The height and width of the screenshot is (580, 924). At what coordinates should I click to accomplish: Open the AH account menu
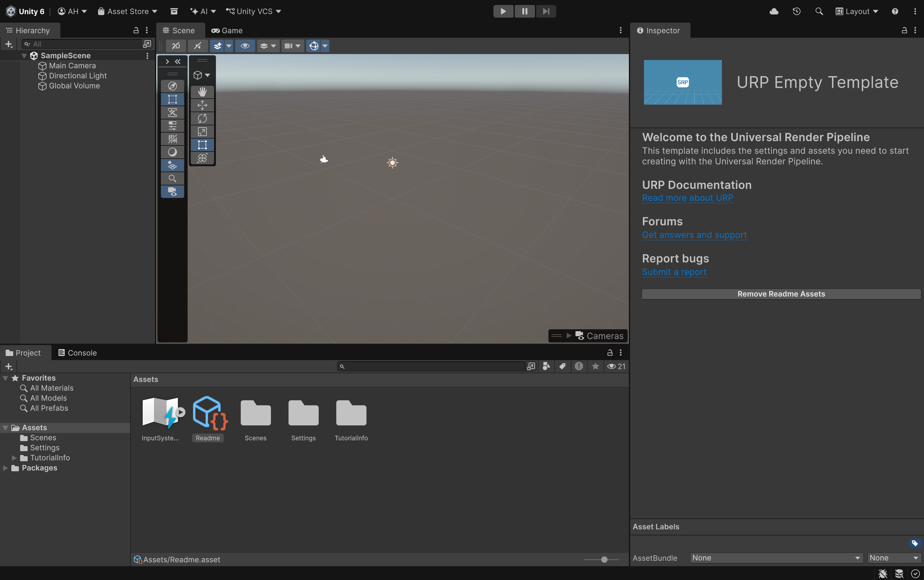[72, 12]
